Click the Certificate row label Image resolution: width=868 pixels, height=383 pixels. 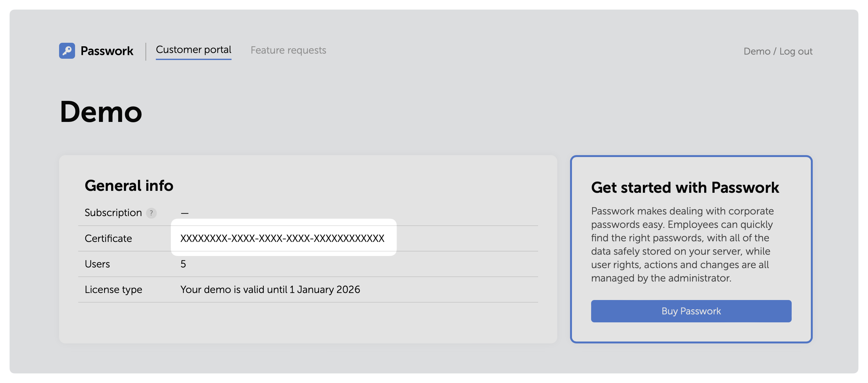108,238
